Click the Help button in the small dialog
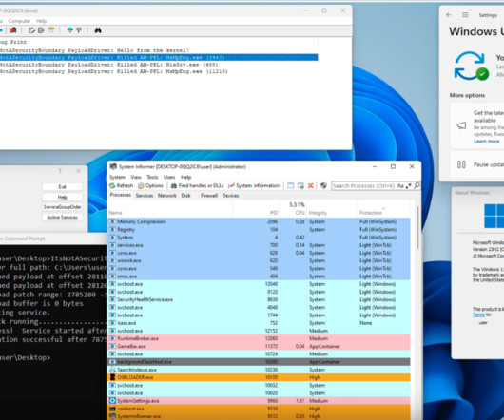 63,197
